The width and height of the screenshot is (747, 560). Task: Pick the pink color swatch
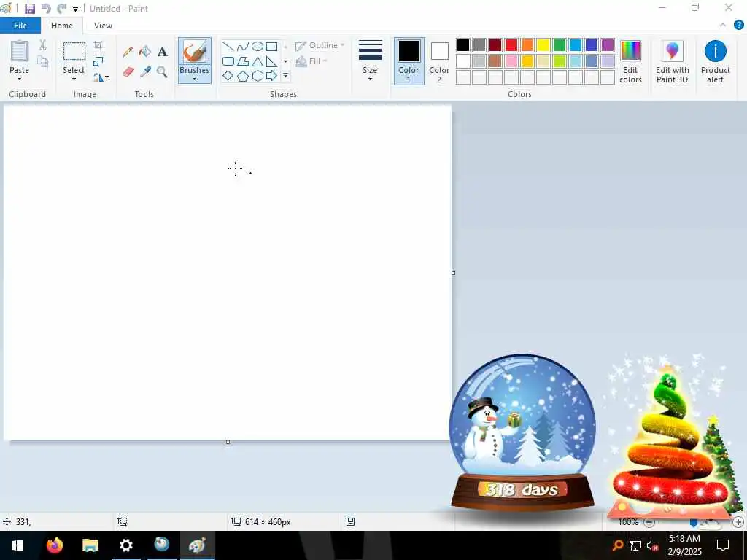click(511, 61)
